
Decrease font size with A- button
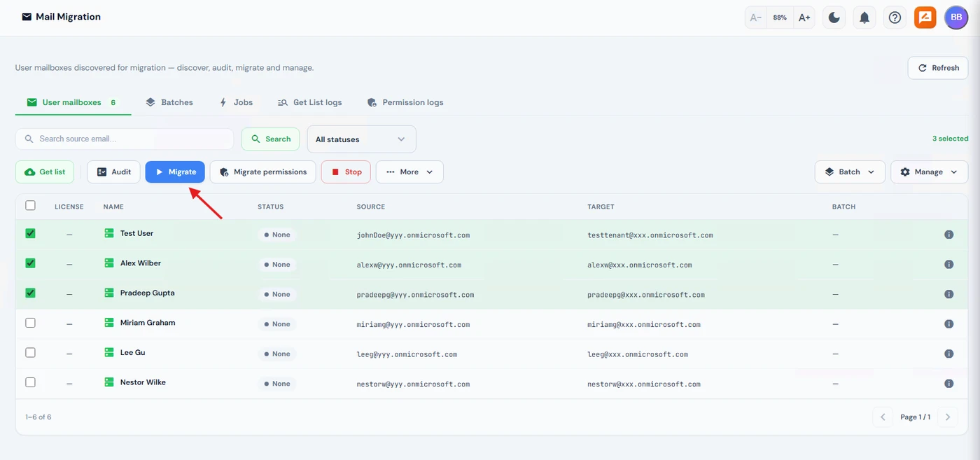[756, 18]
